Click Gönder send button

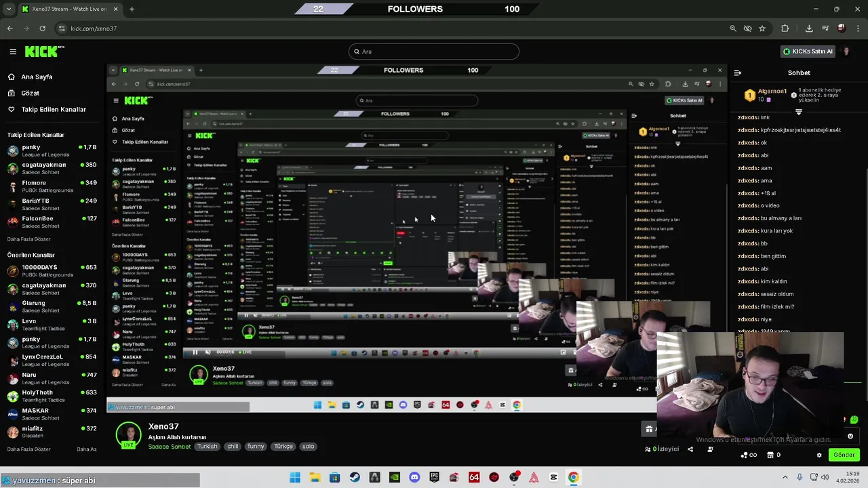coord(844,455)
